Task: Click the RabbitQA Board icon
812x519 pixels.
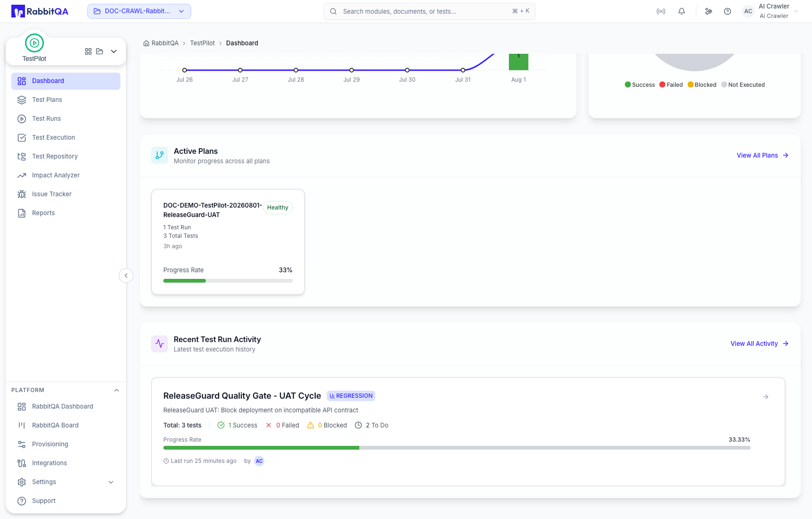Action: 22,425
